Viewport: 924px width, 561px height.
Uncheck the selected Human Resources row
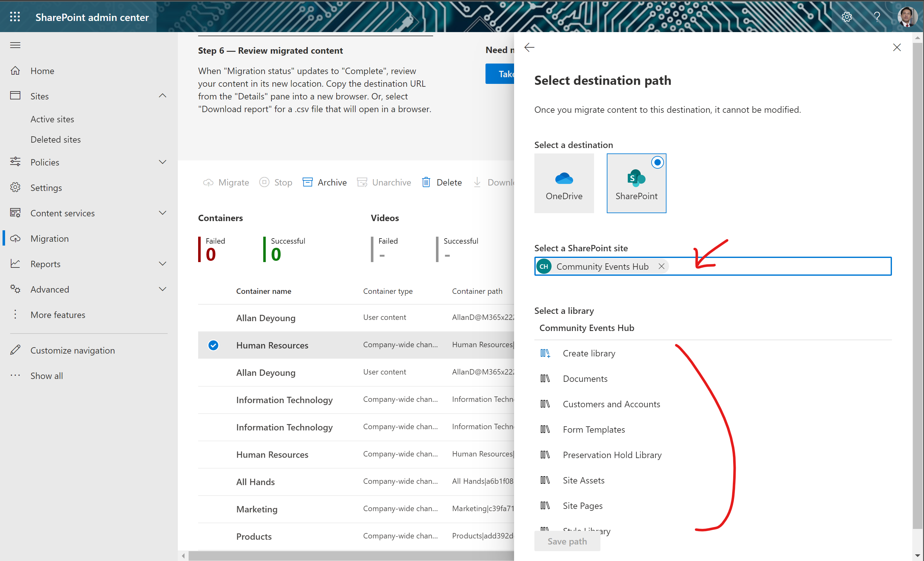pyautogui.click(x=213, y=345)
